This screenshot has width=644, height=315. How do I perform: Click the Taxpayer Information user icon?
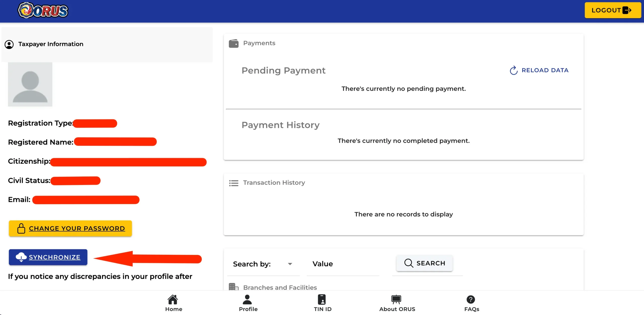tap(9, 44)
